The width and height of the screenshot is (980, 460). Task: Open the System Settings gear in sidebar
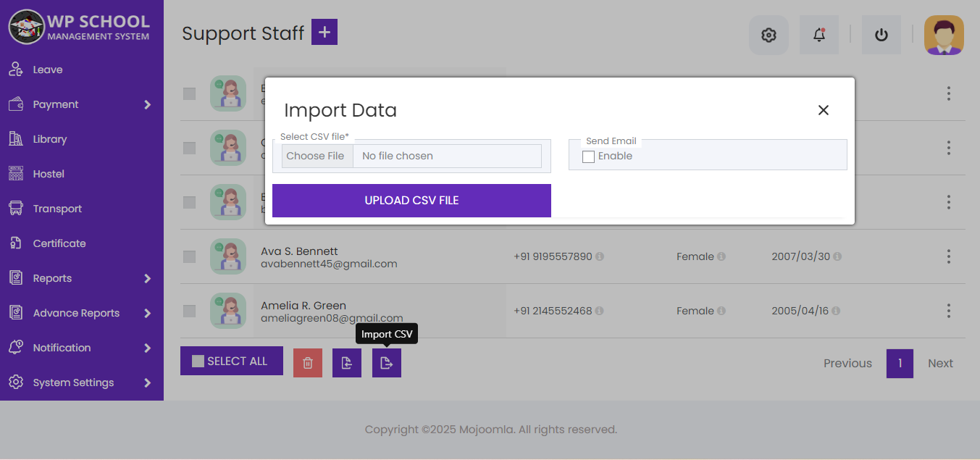point(16,382)
